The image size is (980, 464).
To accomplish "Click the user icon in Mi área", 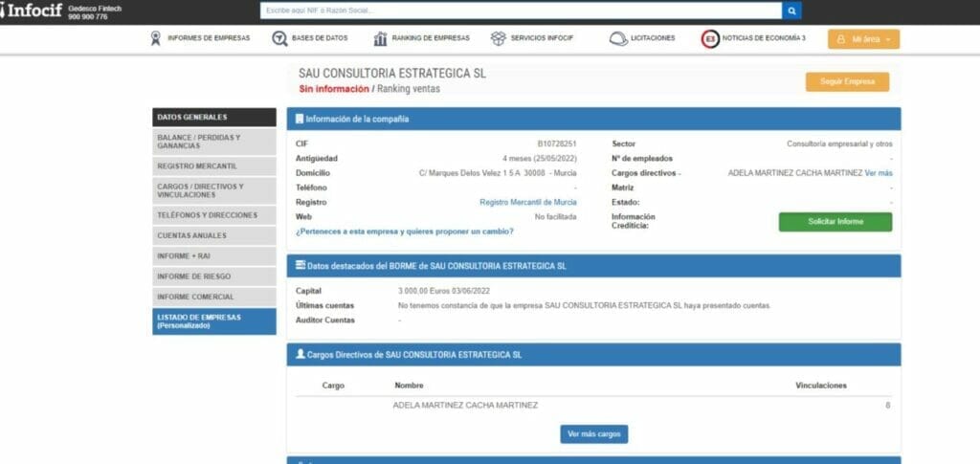I will [x=840, y=39].
